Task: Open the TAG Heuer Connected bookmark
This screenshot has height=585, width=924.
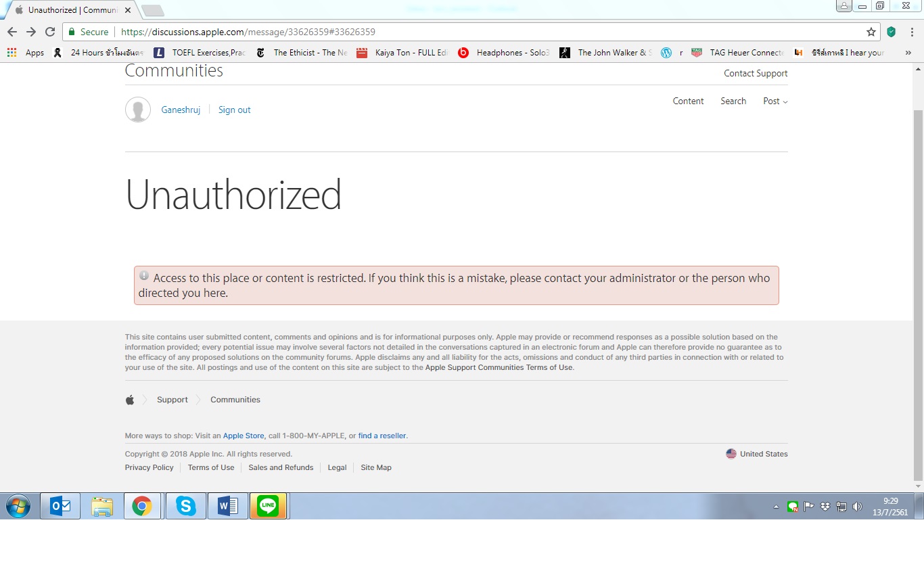Action: tap(738, 53)
